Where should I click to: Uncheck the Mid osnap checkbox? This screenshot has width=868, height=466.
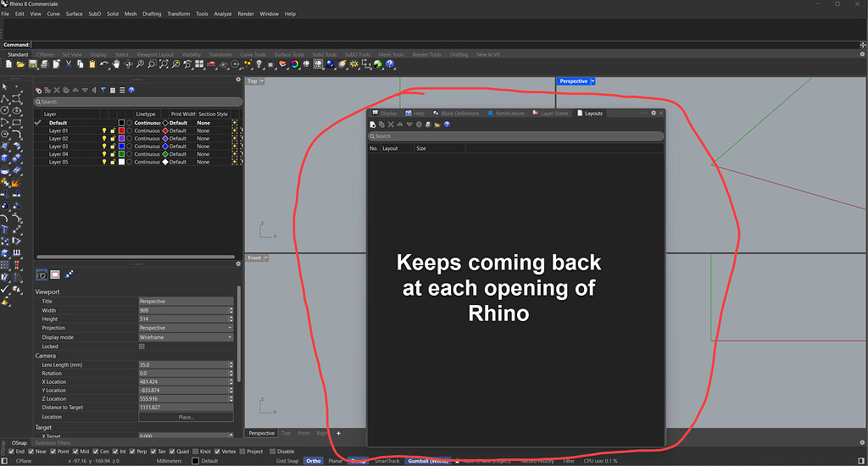point(75,452)
